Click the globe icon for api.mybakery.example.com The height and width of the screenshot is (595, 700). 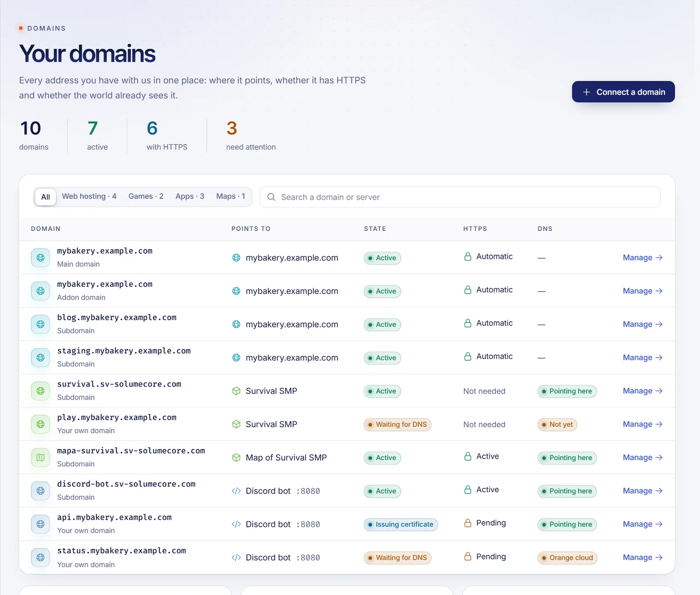click(40, 524)
